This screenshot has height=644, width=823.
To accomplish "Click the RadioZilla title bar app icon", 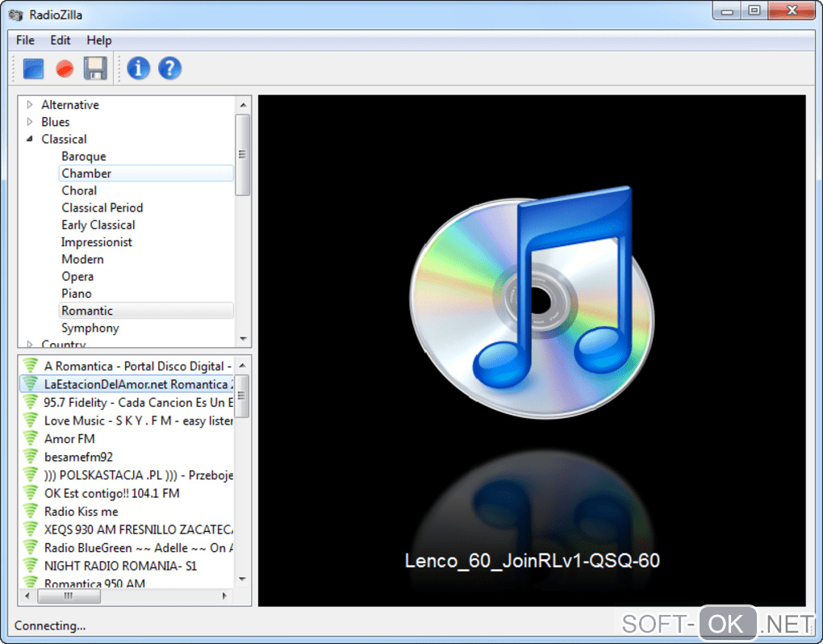I will (x=16, y=15).
